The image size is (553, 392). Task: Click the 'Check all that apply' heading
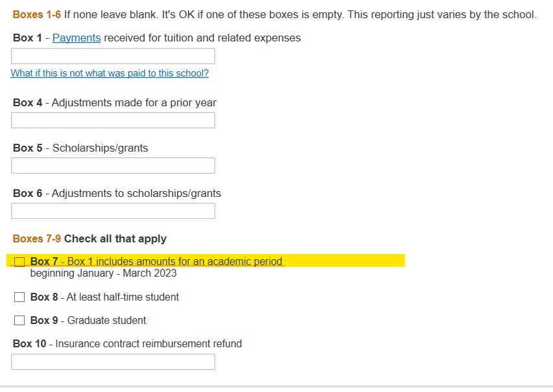tap(115, 239)
